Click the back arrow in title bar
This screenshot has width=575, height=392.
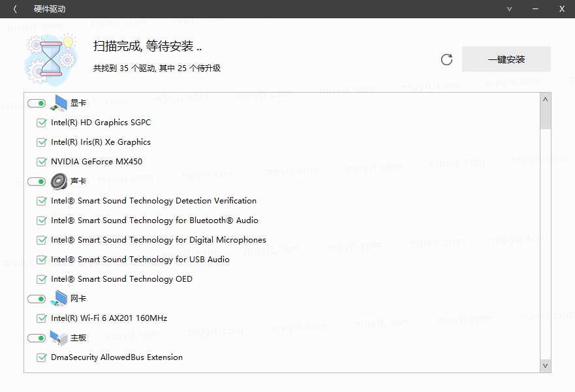pyautogui.click(x=15, y=8)
